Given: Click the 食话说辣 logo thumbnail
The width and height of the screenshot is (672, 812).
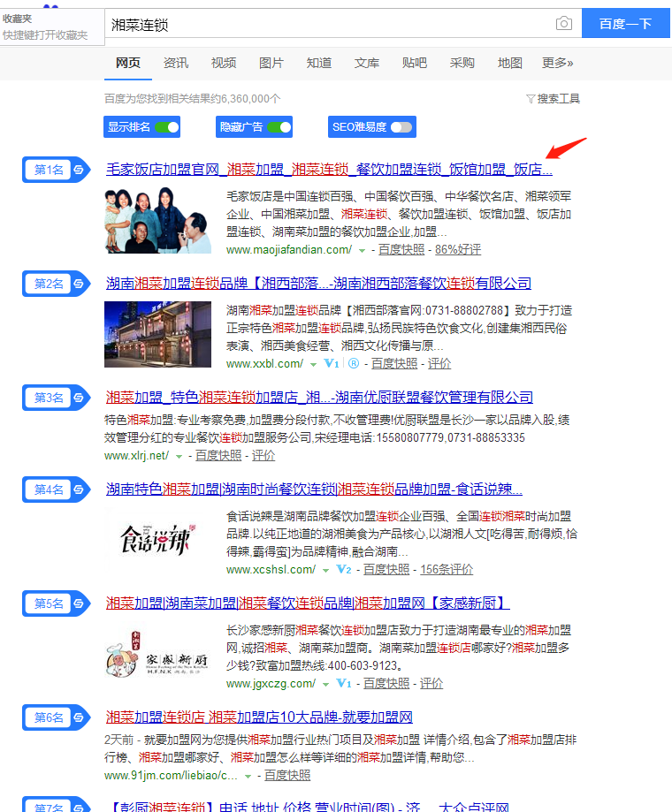Looking at the screenshot, I should point(157,540).
